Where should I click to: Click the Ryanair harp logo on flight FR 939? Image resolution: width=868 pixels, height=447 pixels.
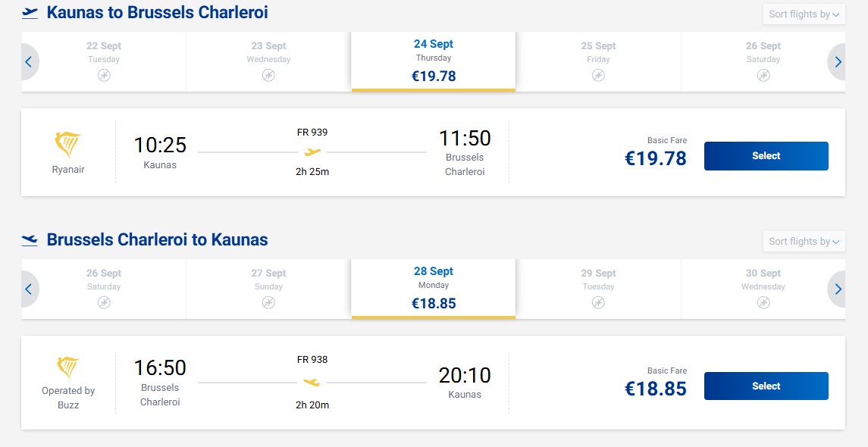pos(68,145)
